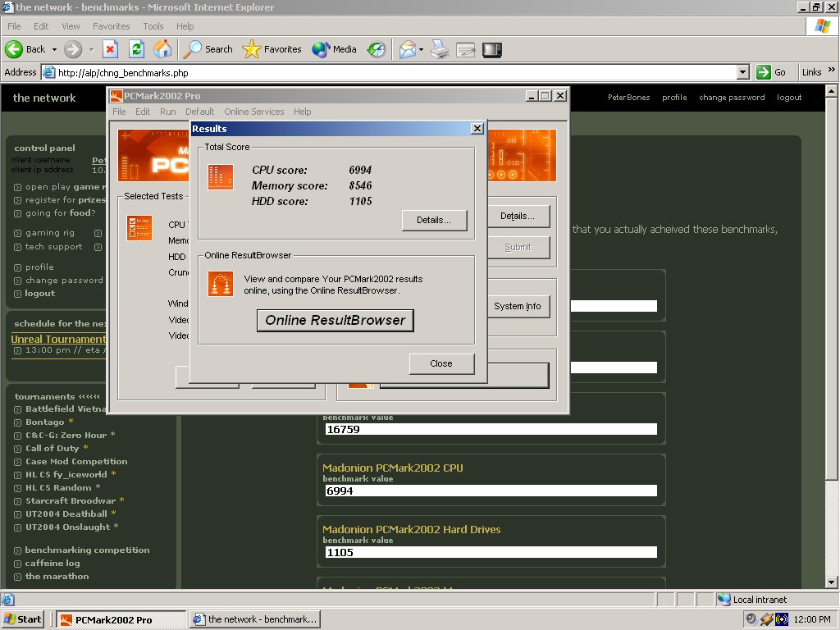Screen dimensions: 840x630
Task: Open Call of Duty tournament link
Action: coord(52,449)
